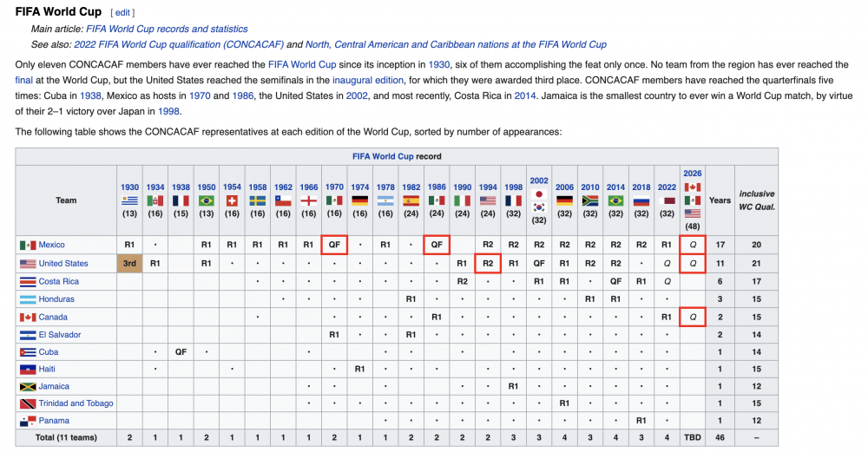Screen dimensions: 868x459
Task: Click the Years column header
Action: tap(720, 200)
